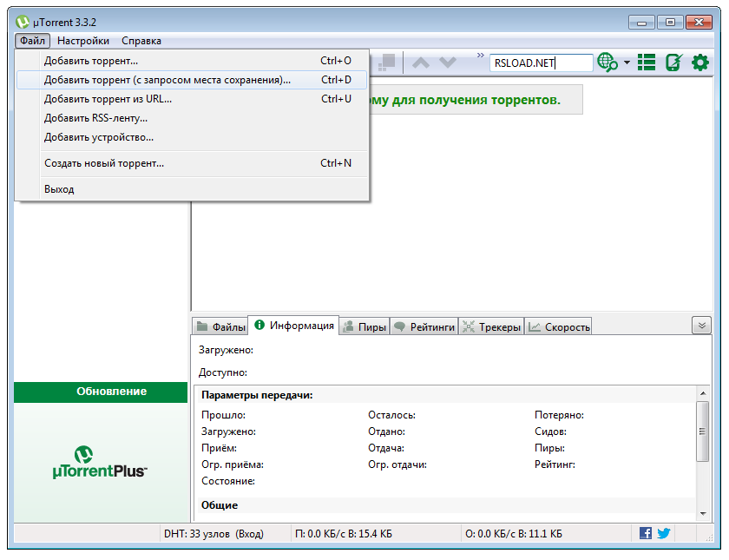Viewport: 729px width, 560px height.
Task: Click the Доступно: label
Action: point(223,372)
